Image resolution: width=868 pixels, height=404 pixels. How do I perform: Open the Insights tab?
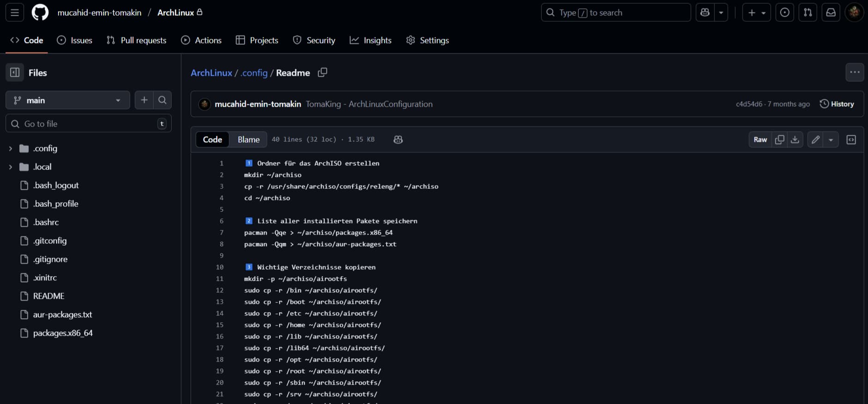tap(371, 40)
